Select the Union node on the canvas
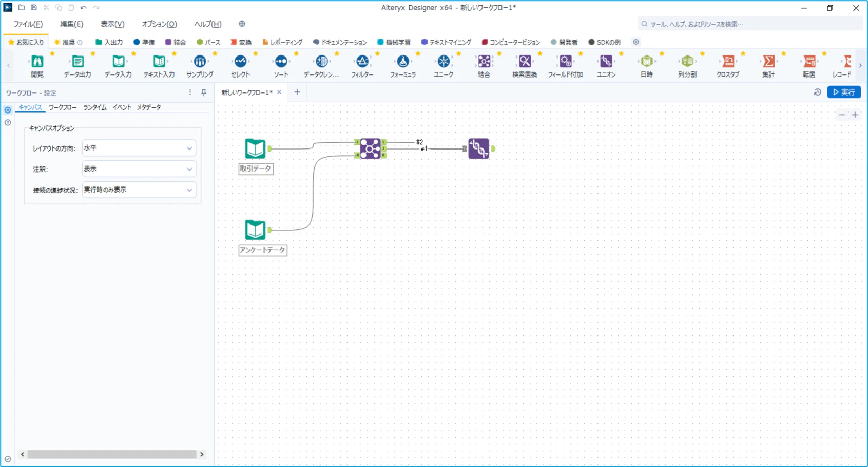Screen dimensions: 868x467 click(478, 148)
